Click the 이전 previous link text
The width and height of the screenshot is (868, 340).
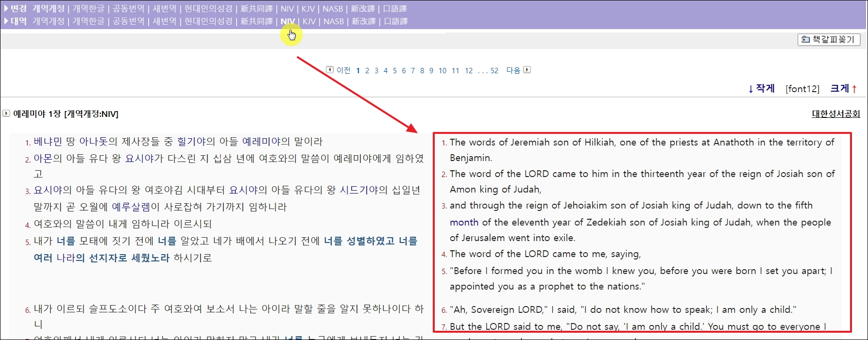click(x=343, y=70)
